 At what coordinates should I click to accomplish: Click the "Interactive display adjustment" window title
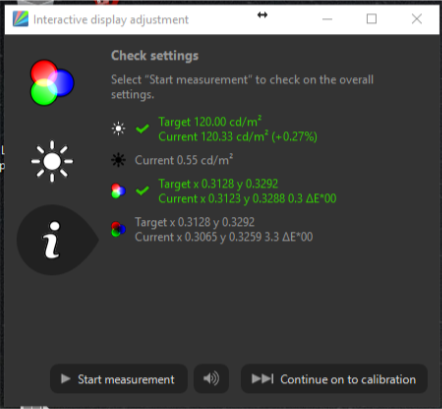111,20
